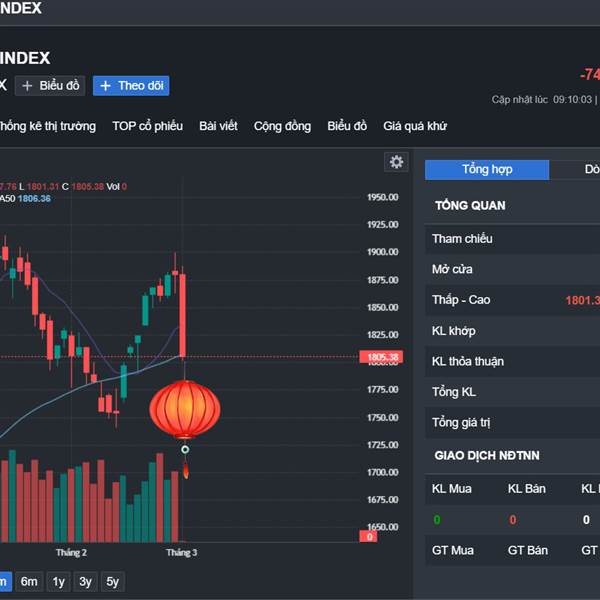Open the TOP cổ phiếu tab
This screenshot has width=600, height=600.
point(147,126)
